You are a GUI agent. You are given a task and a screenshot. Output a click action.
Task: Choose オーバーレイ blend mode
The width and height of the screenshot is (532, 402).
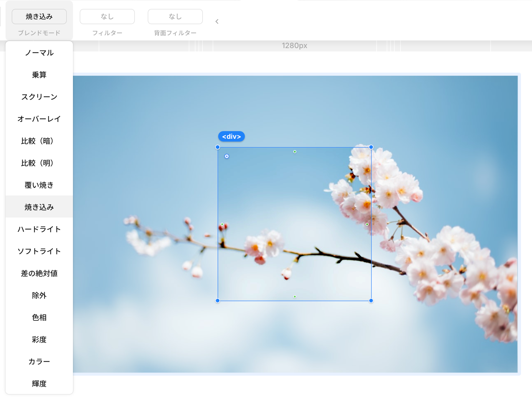(x=39, y=119)
